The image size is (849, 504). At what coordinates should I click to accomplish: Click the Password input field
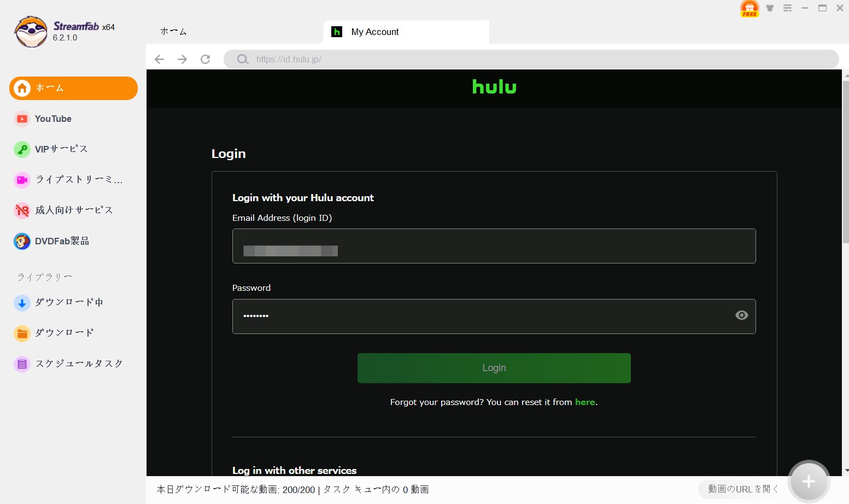click(494, 317)
